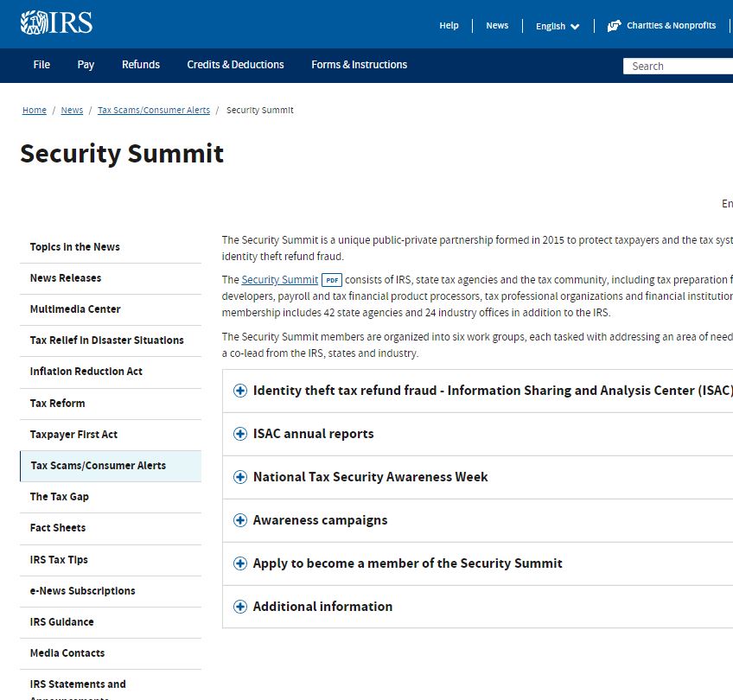Click the News link in header
The width and height of the screenshot is (733, 700).
point(497,26)
